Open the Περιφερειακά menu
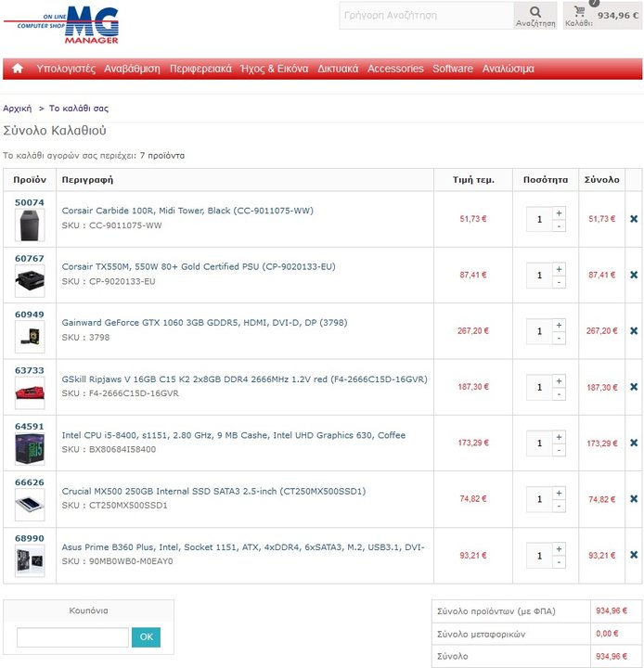 (x=200, y=69)
